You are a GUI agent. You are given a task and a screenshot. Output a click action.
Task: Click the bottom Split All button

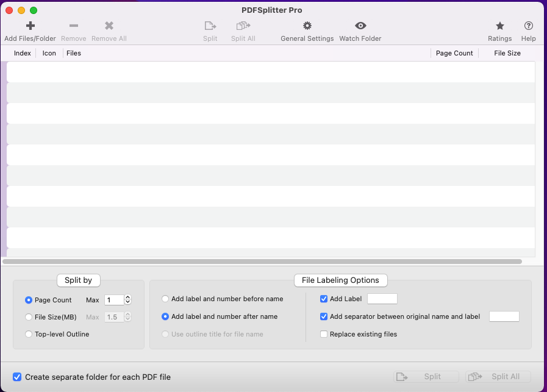click(498, 377)
